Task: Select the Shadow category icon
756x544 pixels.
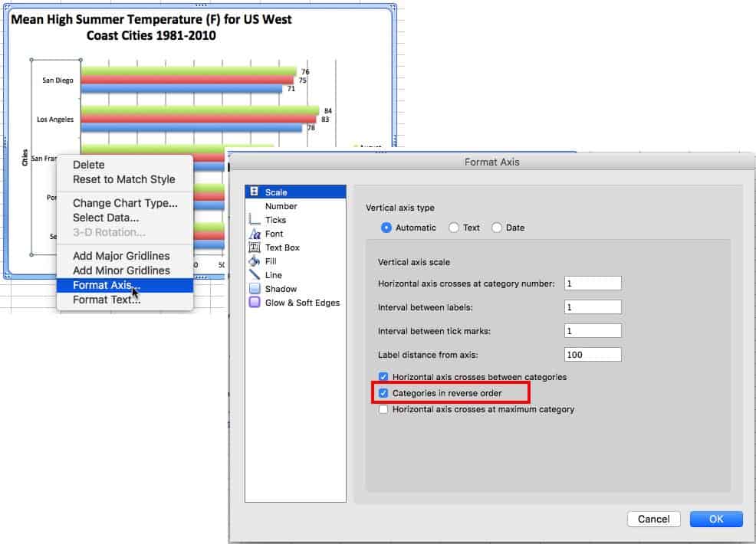Action: [x=255, y=289]
